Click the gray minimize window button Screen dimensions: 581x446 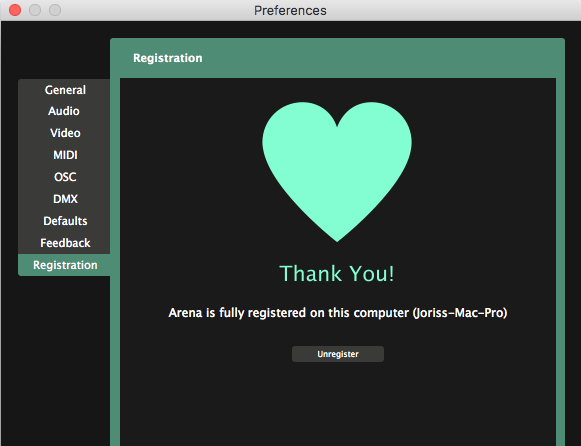coord(35,10)
